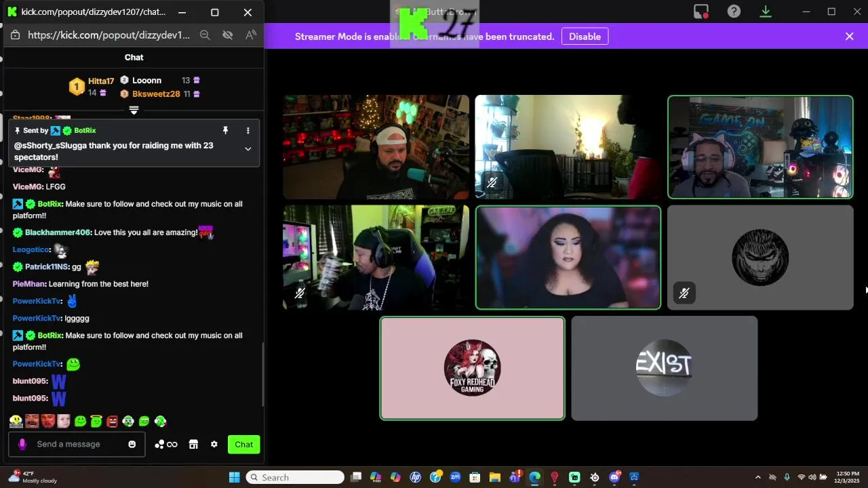Open the emoji picker in message box

point(132,445)
